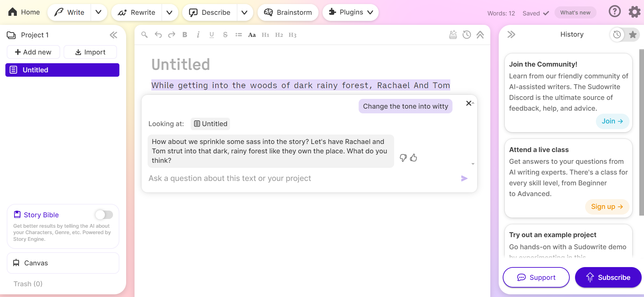This screenshot has height=297, width=644.
Task: Switch history panel to starred view
Action: coord(633,34)
